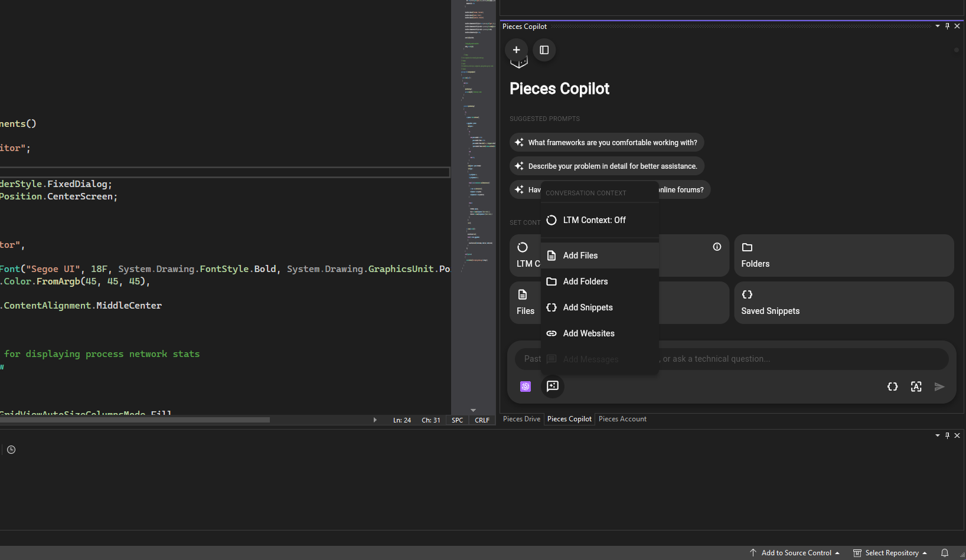Screen dimensions: 966x560
Task: Close the bottom tool panel
Action: click(957, 435)
